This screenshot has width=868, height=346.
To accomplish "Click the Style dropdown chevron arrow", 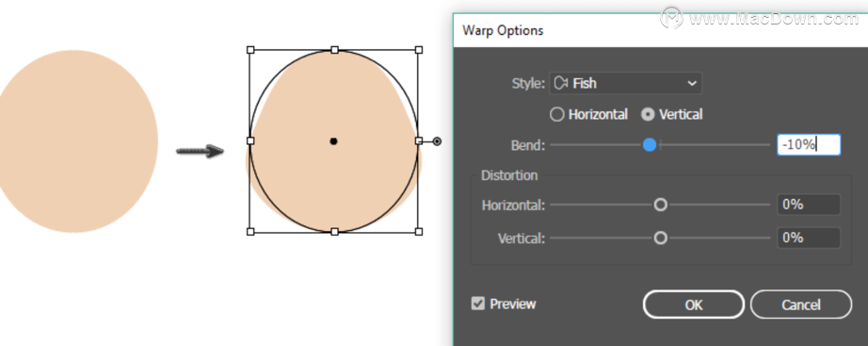I will point(691,84).
